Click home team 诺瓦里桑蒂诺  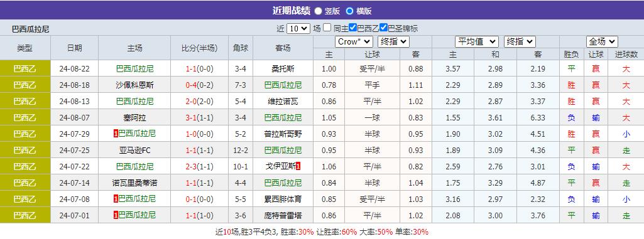134,183
